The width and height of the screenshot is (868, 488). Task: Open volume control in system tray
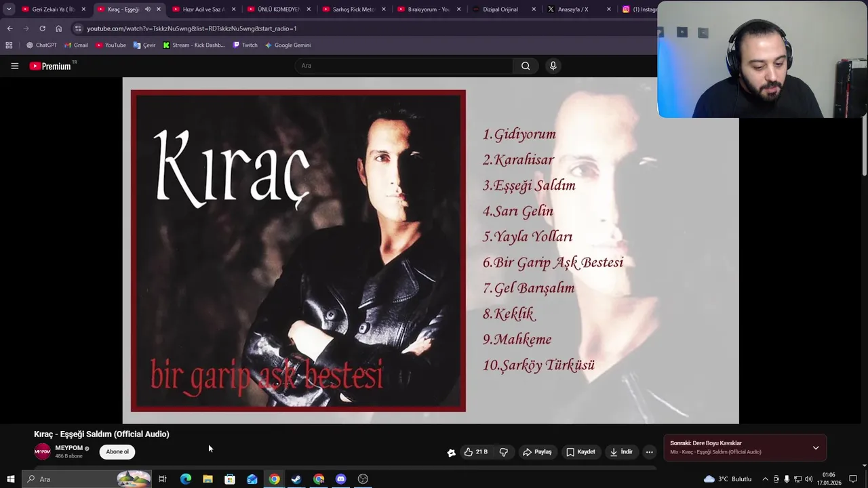tap(808, 479)
